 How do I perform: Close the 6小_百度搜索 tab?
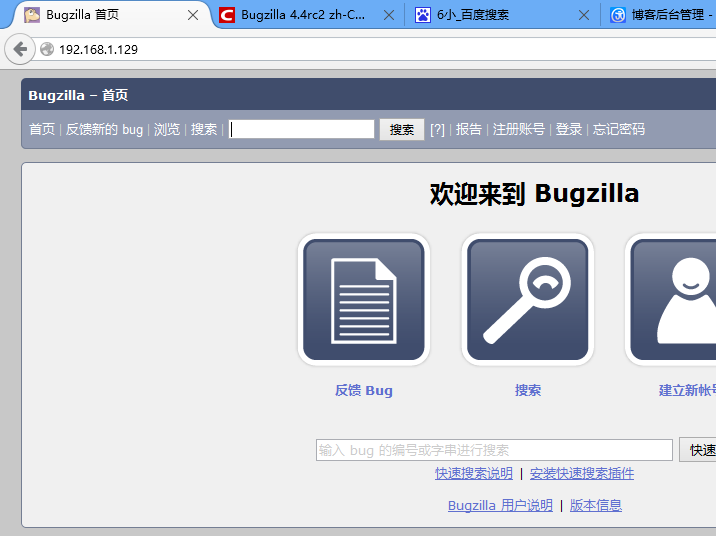[x=584, y=15]
